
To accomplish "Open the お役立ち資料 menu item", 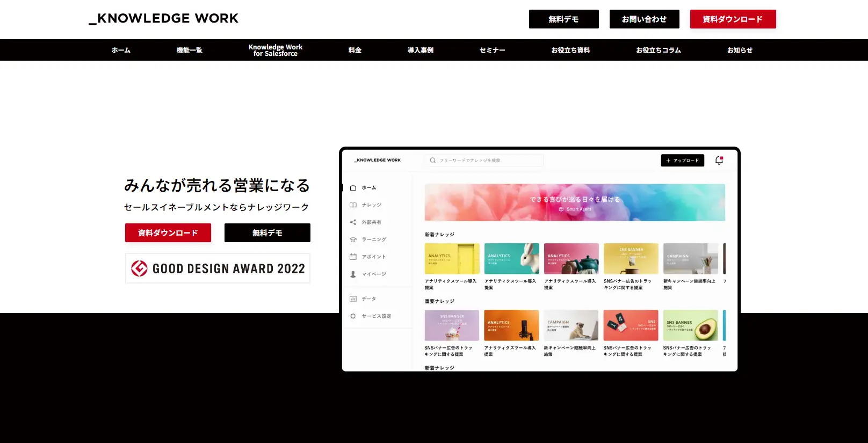I will tap(570, 50).
